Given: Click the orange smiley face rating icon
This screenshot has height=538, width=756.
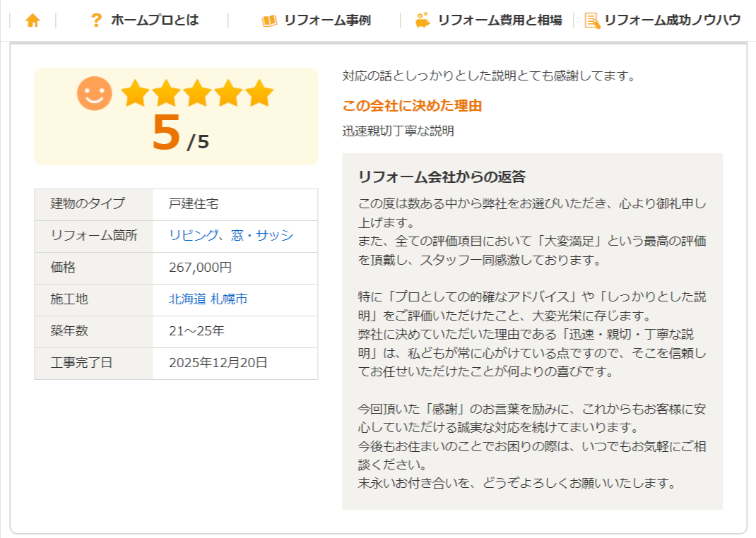Looking at the screenshot, I should [95, 94].
